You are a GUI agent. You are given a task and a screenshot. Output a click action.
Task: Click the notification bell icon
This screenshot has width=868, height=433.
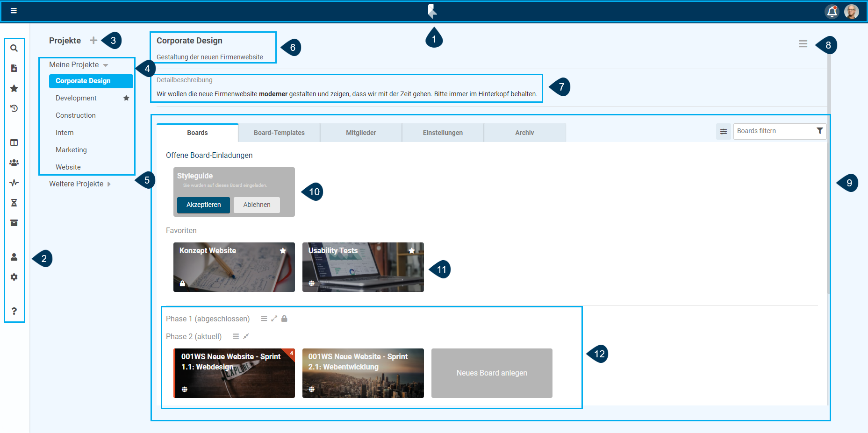coord(832,11)
